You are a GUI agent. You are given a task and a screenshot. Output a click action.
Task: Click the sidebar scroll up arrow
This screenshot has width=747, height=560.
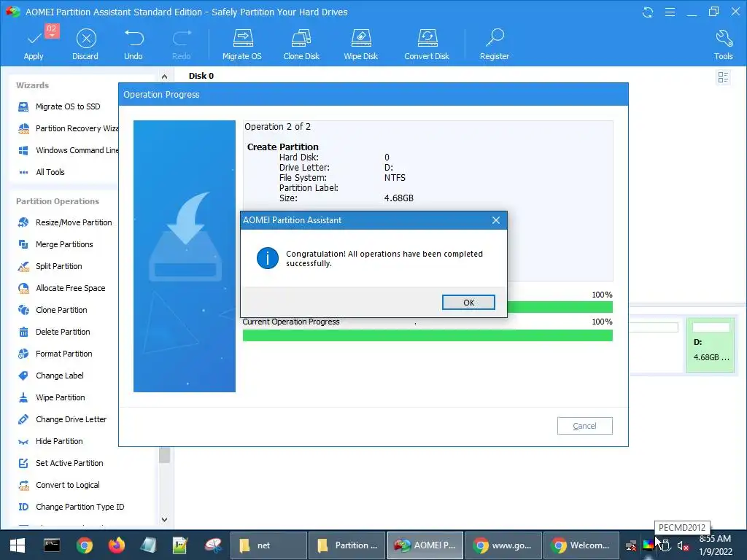click(164, 76)
